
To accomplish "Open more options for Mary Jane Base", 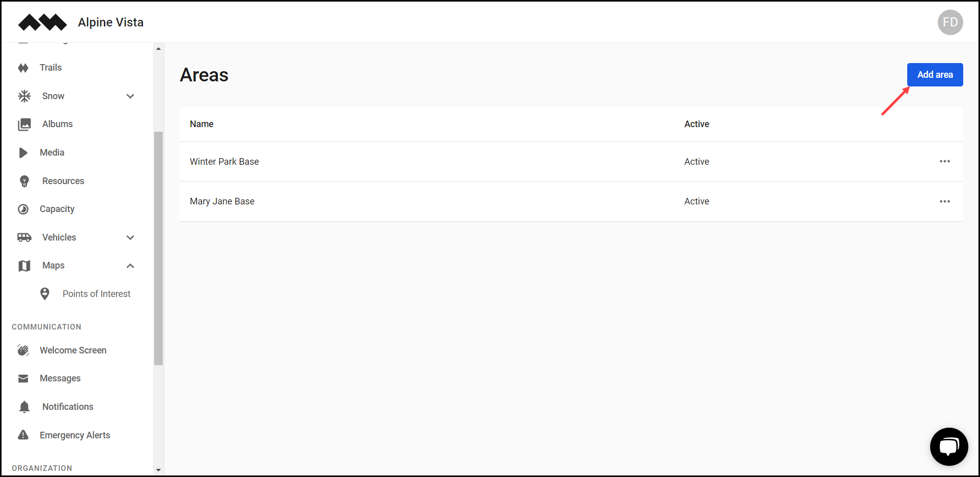I will (944, 201).
